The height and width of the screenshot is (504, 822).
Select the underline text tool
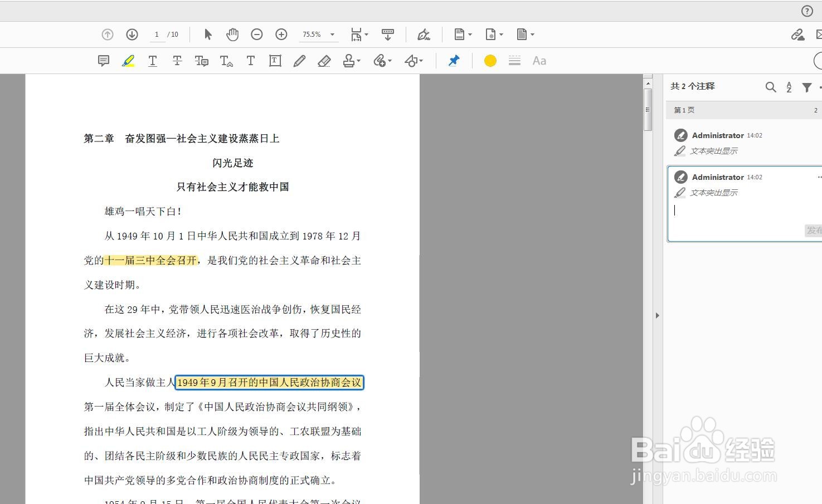153,61
